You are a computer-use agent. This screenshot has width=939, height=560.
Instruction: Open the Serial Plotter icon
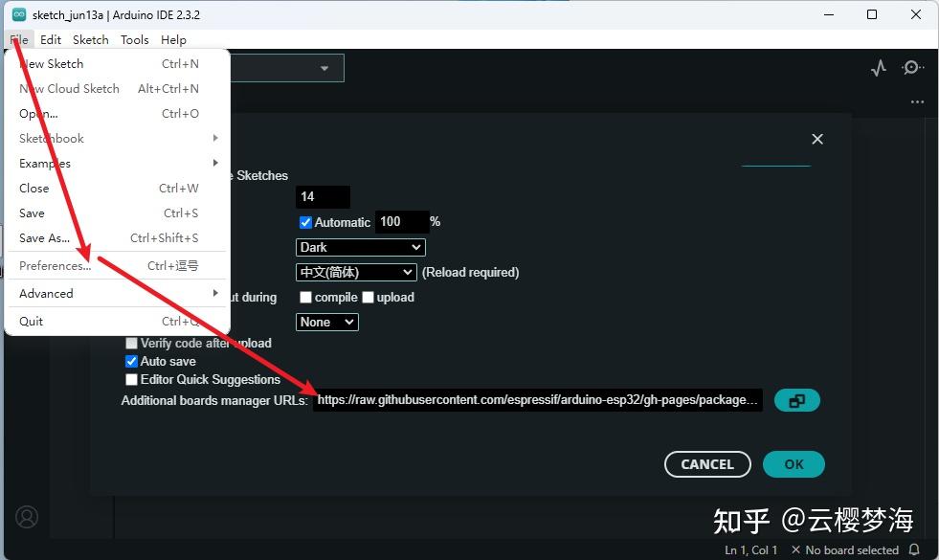[x=879, y=67]
